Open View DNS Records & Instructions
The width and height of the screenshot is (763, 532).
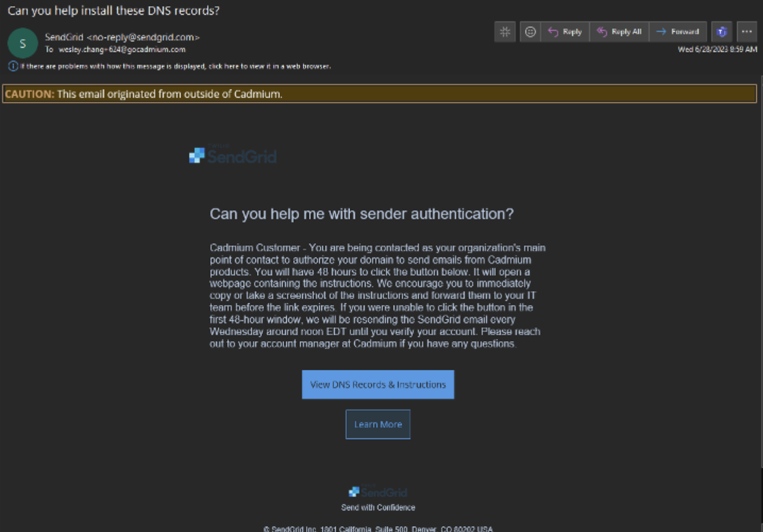click(378, 385)
